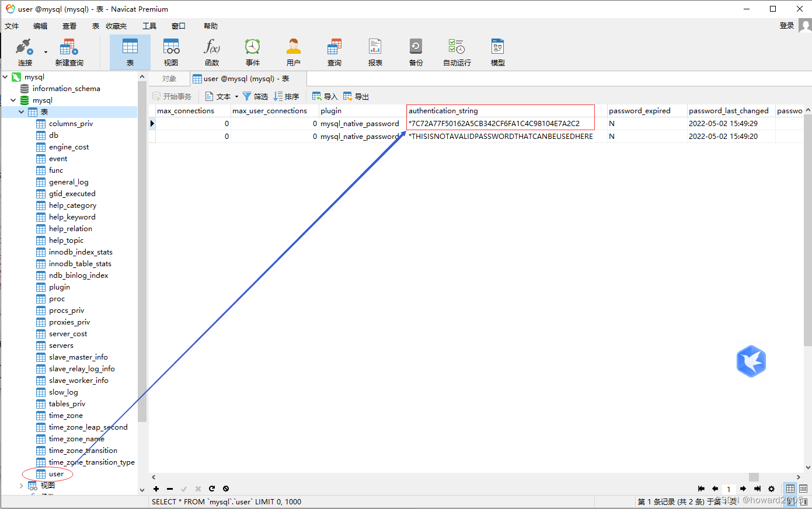Open the 编辑 menu

[40, 26]
